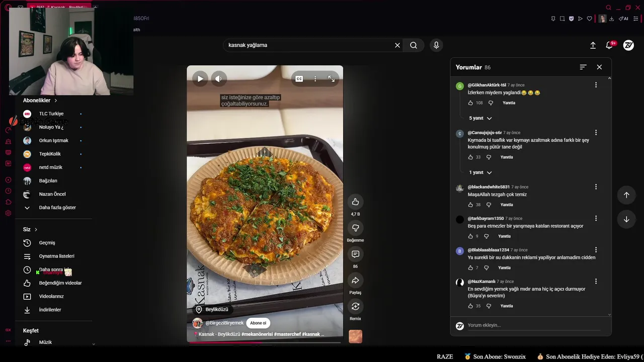Screen dimensions: 644x362
Task: Go to the next Short with down arrow
Action: click(x=626, y=219)
